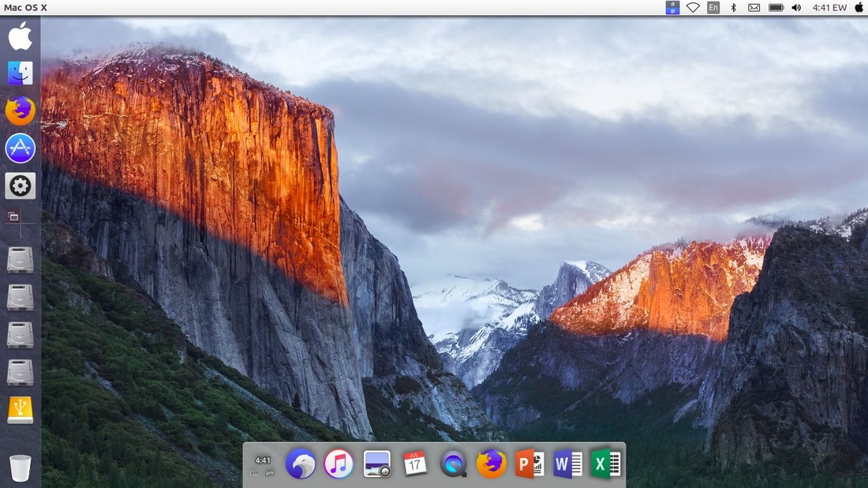868x488 pixels.
Task: Click the Mac OS X menu label
Action: point(25,7)
